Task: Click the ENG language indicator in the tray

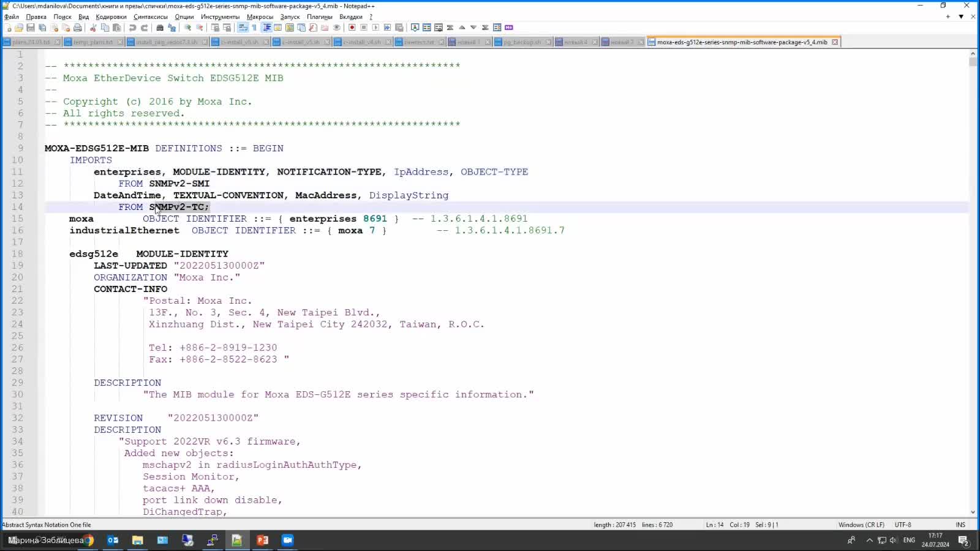Action: [x=909, y=540]
